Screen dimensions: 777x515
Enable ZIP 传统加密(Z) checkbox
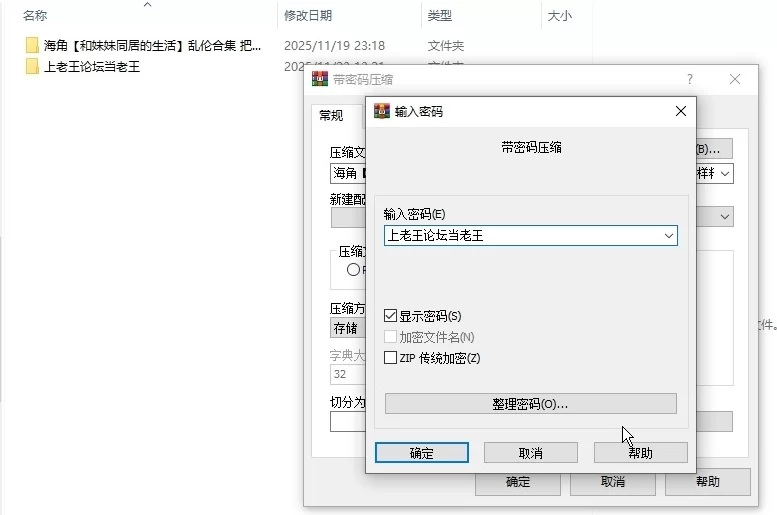coord(390,357)
